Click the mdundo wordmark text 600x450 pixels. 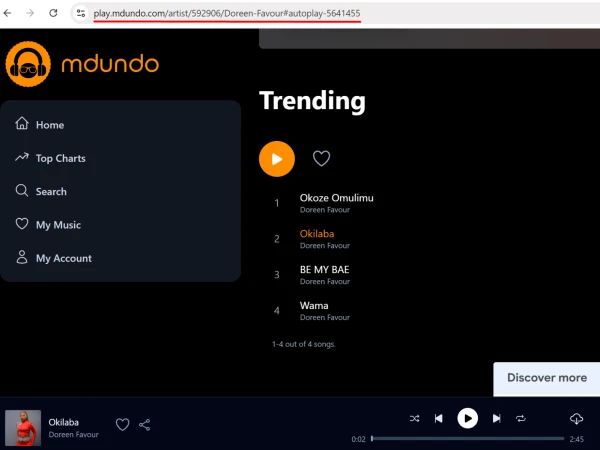tap(110, 64)
